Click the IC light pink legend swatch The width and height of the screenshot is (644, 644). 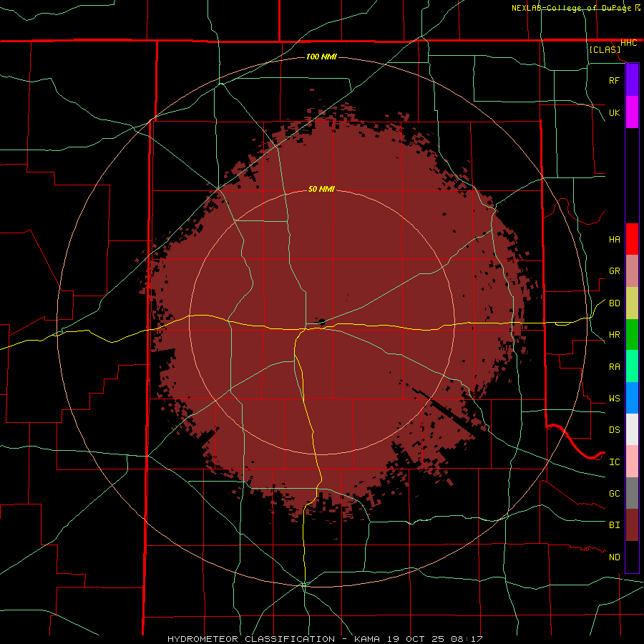pos(632,462)
